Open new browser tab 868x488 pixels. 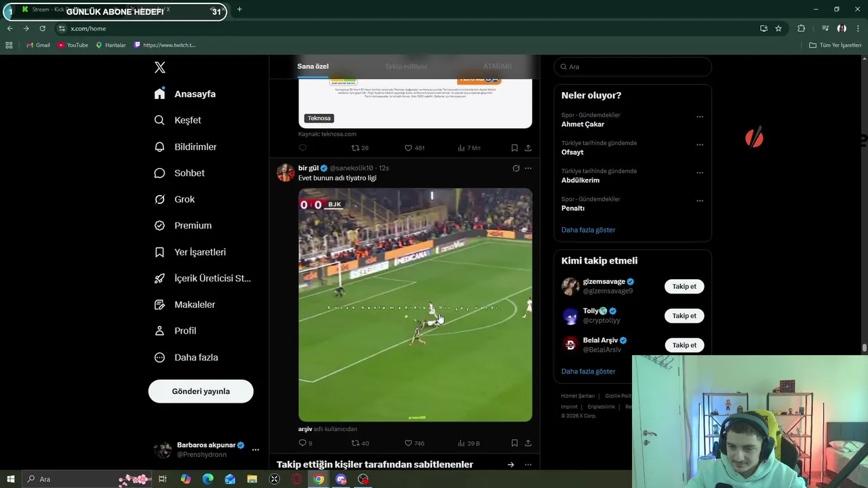pyautogui.click(x=239, y=9)
